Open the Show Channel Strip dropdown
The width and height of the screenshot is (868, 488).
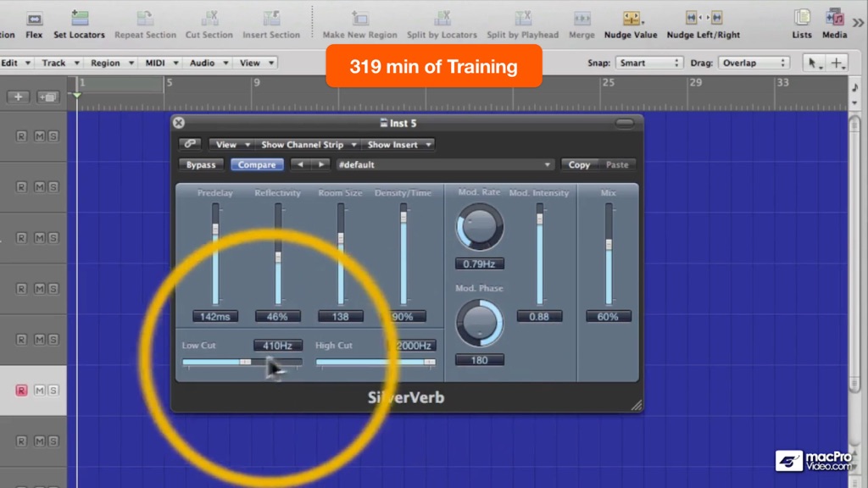(309, 144)
